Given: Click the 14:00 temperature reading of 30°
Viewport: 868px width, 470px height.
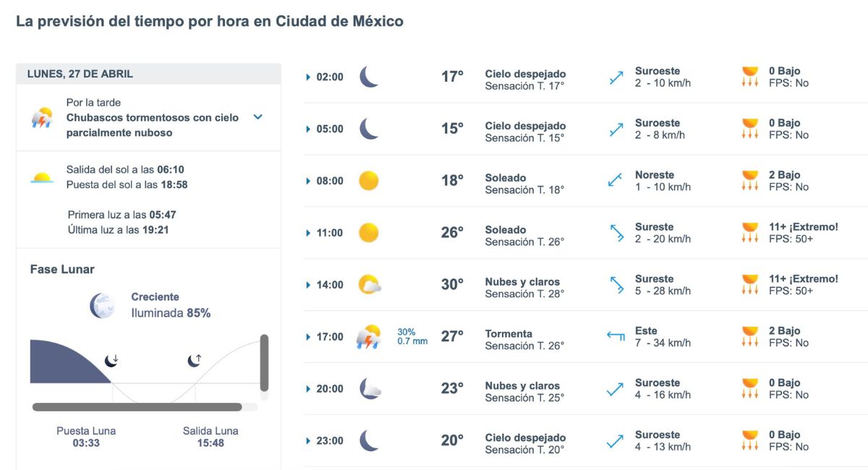Looking at the screenshot, I should (x=452, y=284).
